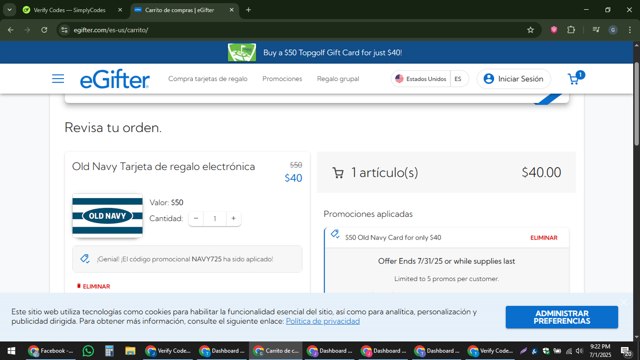
Task: Click ADMINISTRAR PREFERENCIAS button
Action: (562, 317)
